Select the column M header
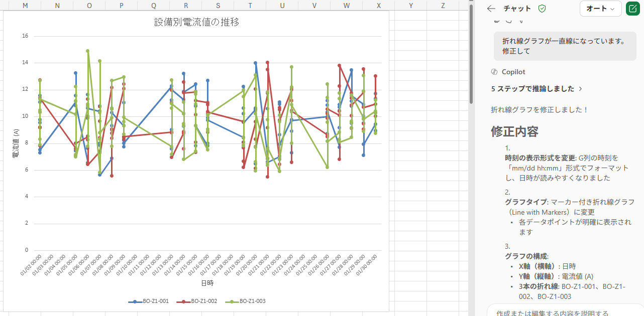The width and height of the screenshot is (644, 316). click(25, 5)
